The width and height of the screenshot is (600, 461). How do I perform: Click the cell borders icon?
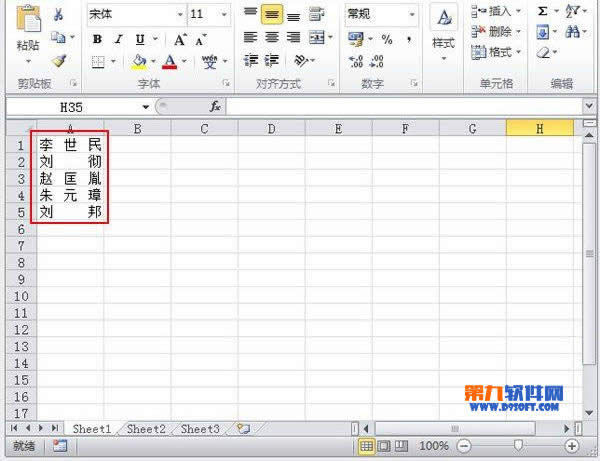pos(98,62)
